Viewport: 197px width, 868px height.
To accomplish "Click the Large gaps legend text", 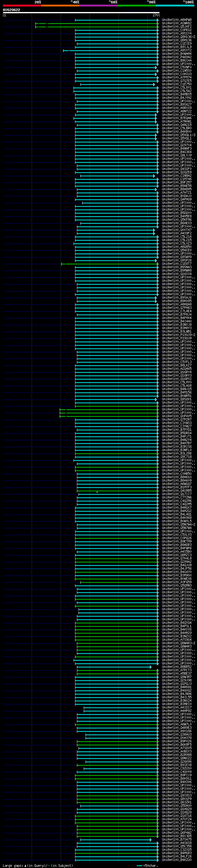I will (13, 865).
